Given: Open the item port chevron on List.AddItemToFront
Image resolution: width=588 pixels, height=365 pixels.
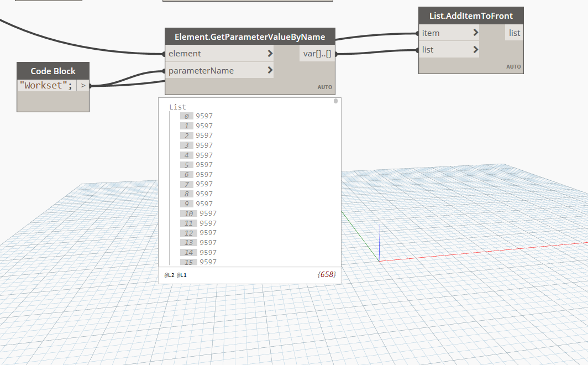Looking at the screenshot, I should coord(475,33).
